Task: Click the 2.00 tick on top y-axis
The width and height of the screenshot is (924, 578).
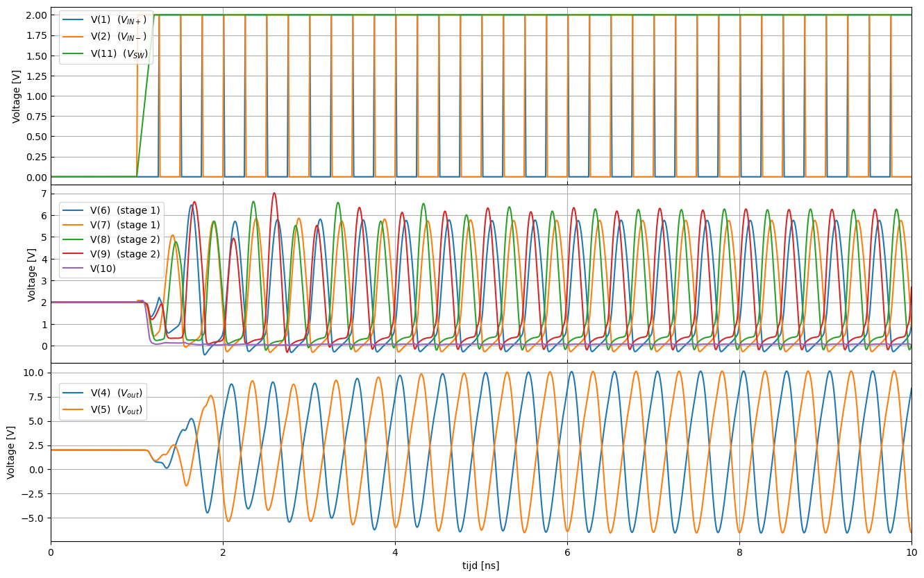Action: pos(36,15)
